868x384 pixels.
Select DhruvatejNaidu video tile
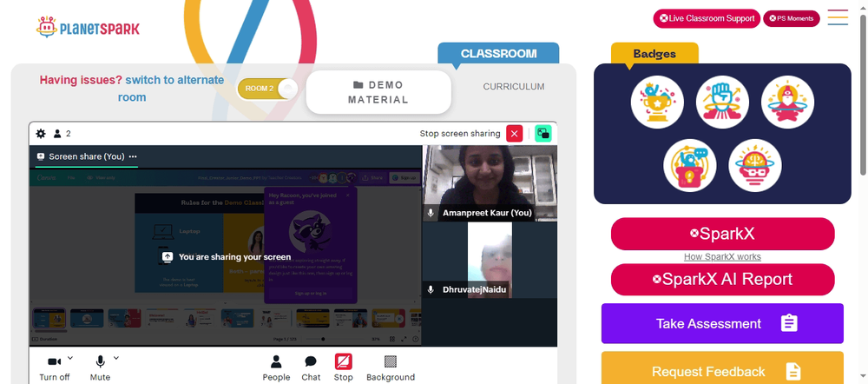(x=490, y=260)
